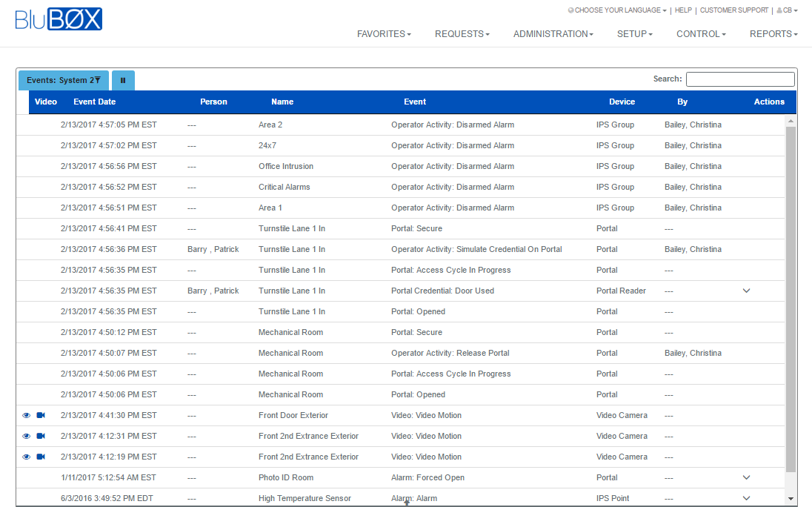Open camera video for 4:12:19 PM event
812x507 pixels.
(x=41, y=457)
